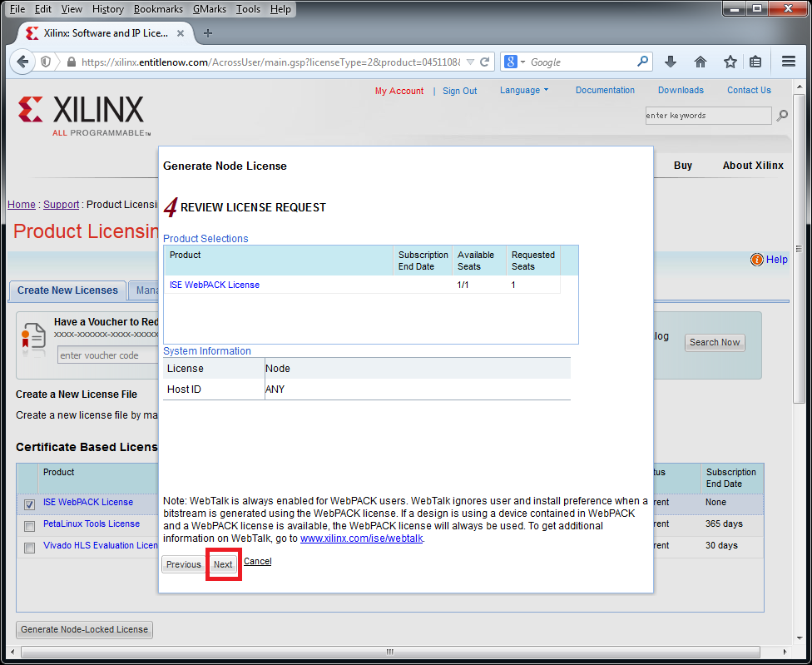Viewport: 812px width, 665px height.
Task: Open the PetaLinux Tools License link
Action: click(x=92, y=524)
